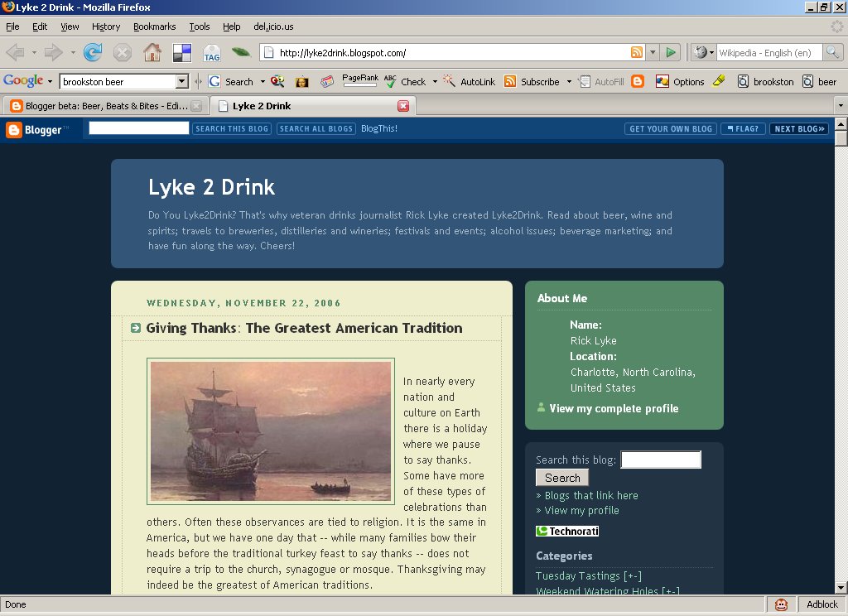Open the Check button dropdown arrow
This screenshot has width=848, height=616.
click(x=435, y=82)
